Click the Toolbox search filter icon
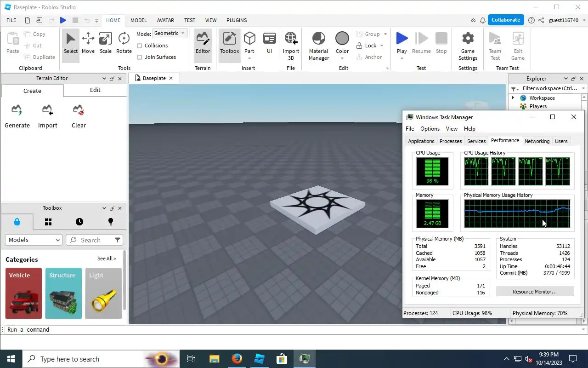Screen dimensions: 588x368 point(118,240)
